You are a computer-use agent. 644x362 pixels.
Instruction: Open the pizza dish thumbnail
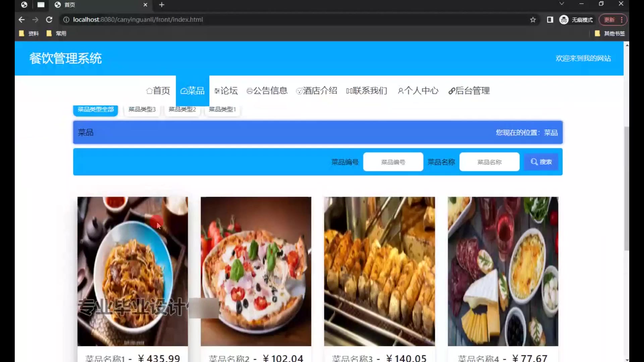click(256, 271)
